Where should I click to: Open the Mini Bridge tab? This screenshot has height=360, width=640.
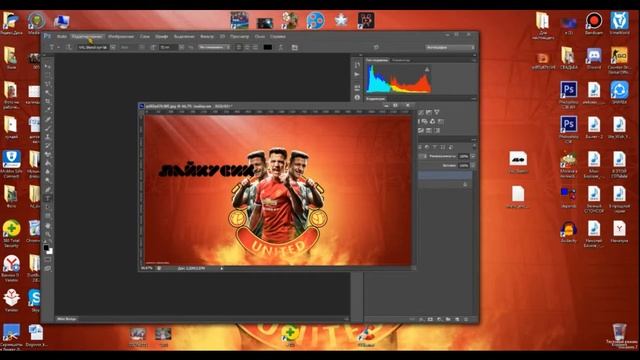coord(67,319)
